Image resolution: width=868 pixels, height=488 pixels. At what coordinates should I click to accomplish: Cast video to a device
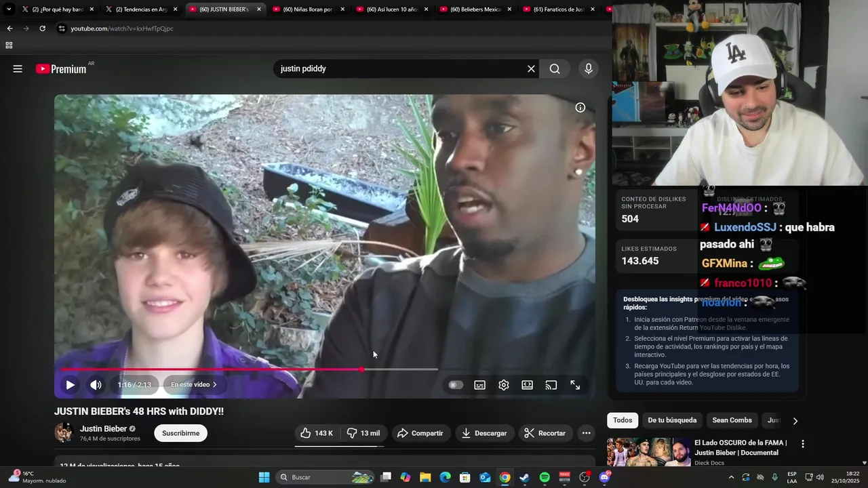(x=551, y=385)
